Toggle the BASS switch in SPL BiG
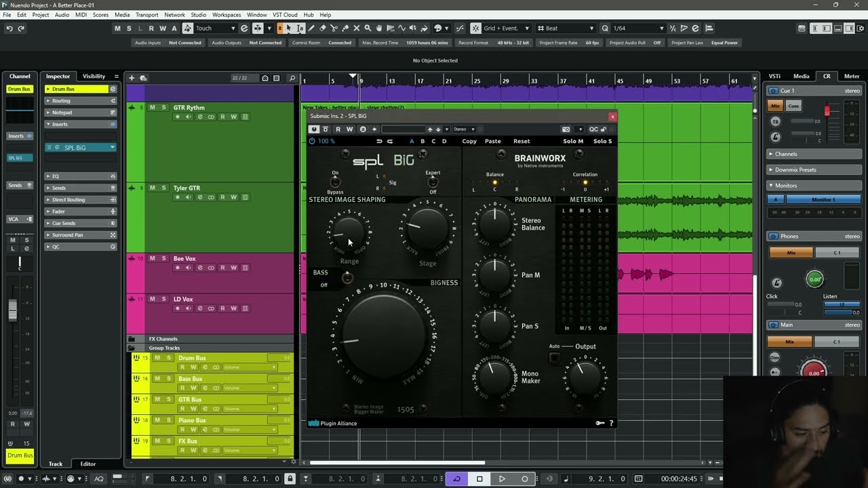The width and height of the screenshot is (868, 488). 347,277
